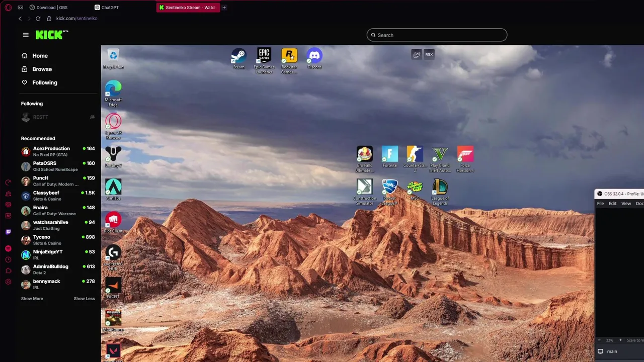Open the Opera GX main menu logo

point(8,8)
